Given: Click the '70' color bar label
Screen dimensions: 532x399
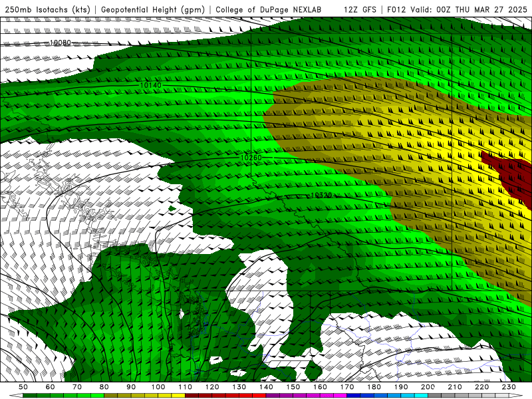Looking at the screenshot, I should click(77, 387).
